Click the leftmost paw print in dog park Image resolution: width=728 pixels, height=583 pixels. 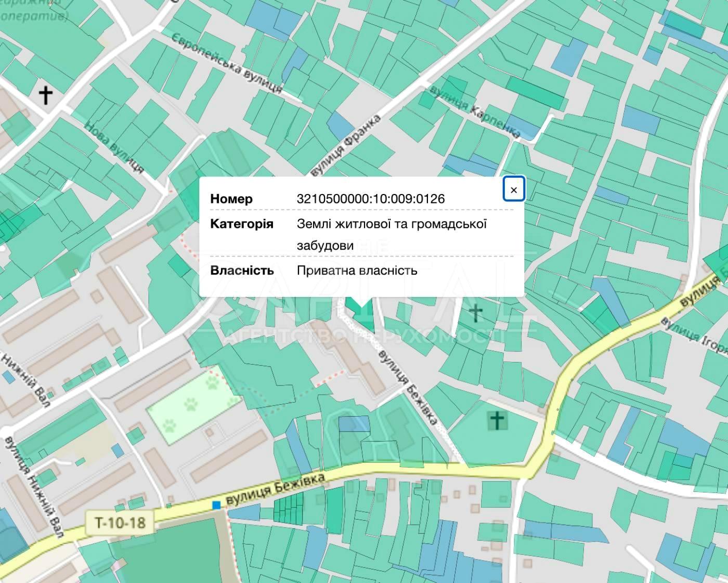point(169,426)
